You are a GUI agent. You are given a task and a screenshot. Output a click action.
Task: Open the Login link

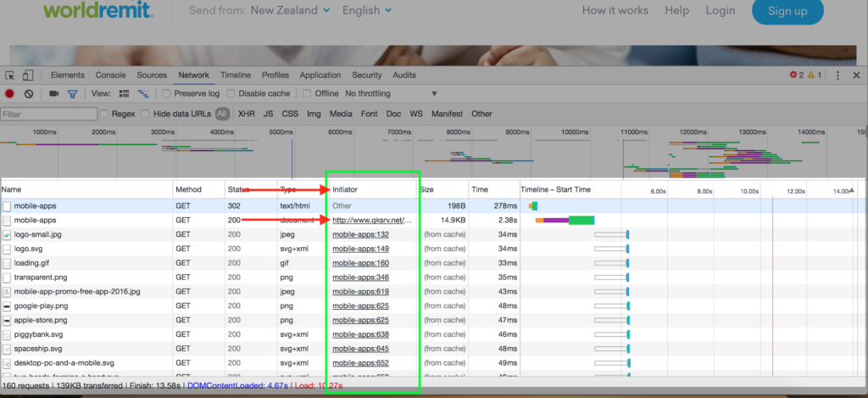[721, 10]
